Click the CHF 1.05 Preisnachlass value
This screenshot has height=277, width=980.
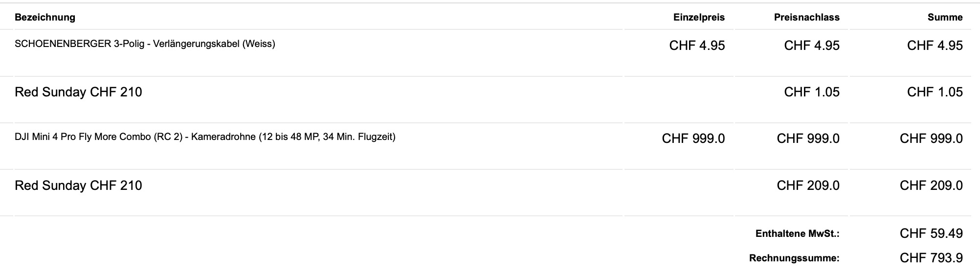pos(812,92)
